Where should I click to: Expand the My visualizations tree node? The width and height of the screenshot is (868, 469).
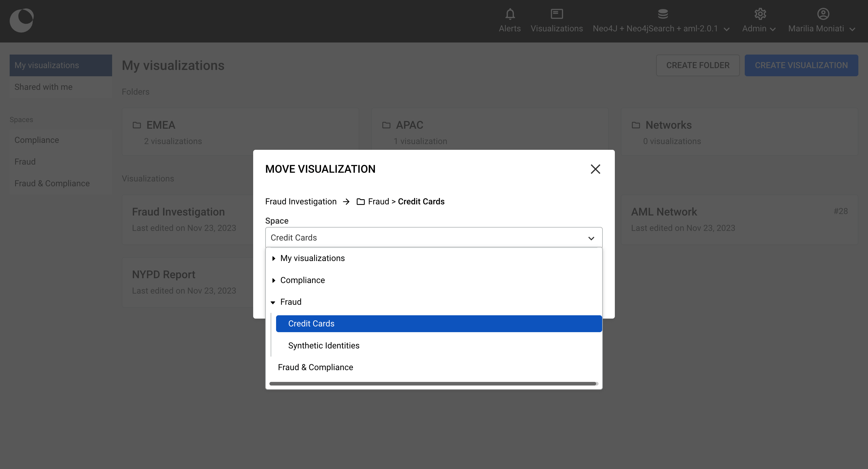tap(274, 258)
